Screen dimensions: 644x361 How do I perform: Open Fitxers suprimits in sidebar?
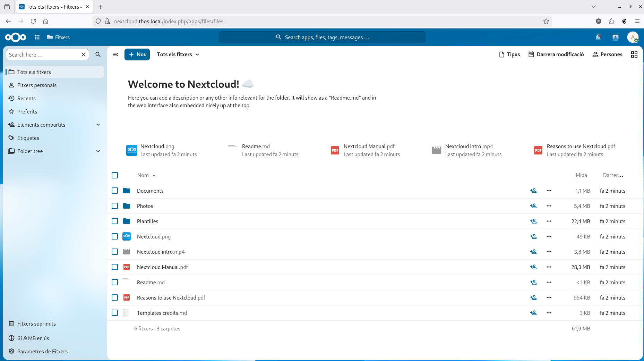tap(55, 324)
